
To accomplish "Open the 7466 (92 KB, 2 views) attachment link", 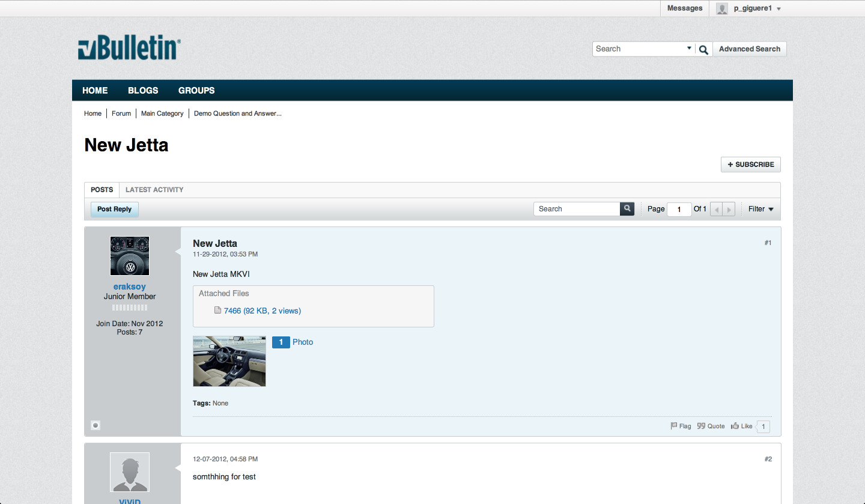I will coord(263,311).
